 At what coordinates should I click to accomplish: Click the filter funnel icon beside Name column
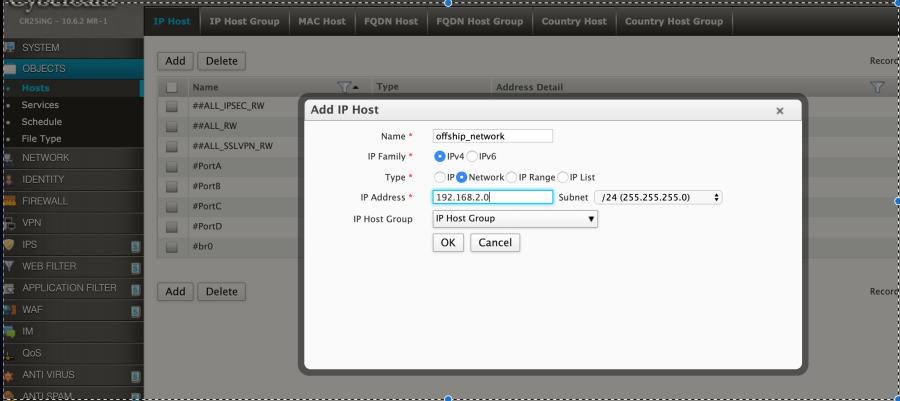345,87
